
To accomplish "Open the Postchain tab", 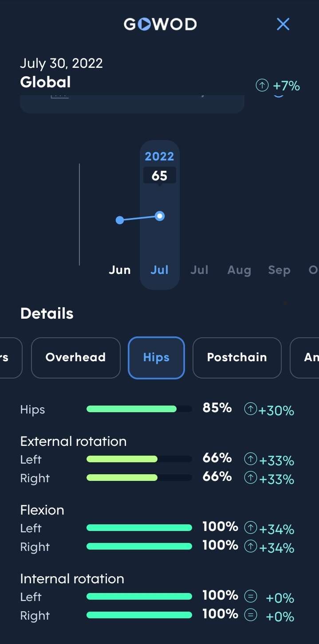I will tap(237, 358).
